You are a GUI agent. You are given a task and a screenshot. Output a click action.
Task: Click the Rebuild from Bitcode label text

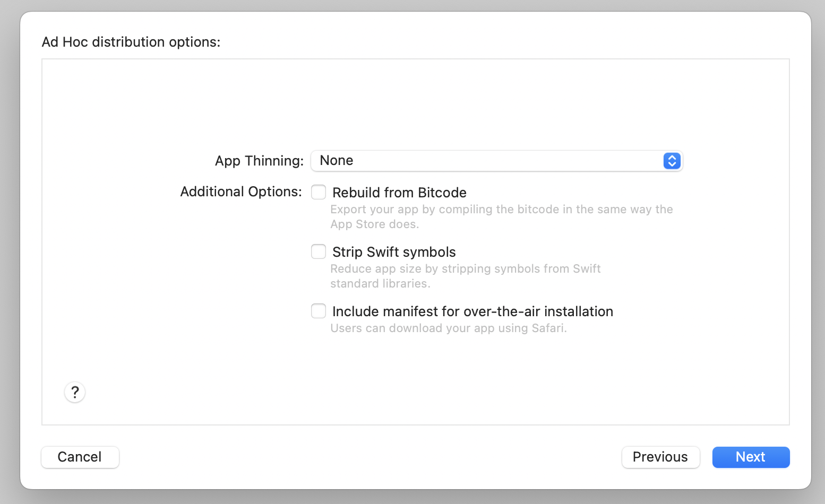399,193
